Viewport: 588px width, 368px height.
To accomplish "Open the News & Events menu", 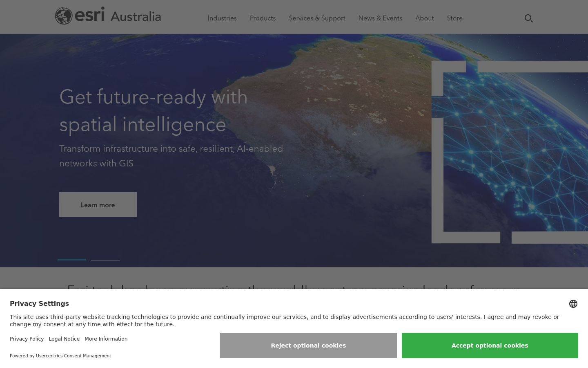I will 380,18.
